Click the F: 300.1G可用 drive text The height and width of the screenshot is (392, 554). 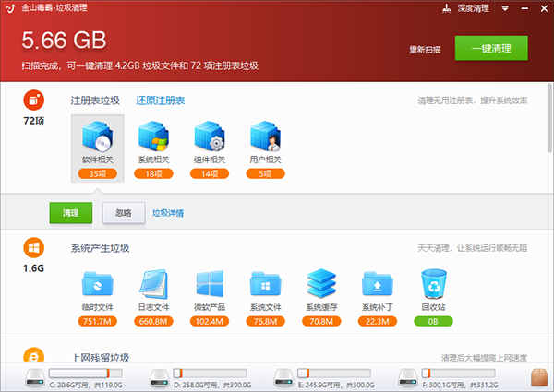coord(461,385)
